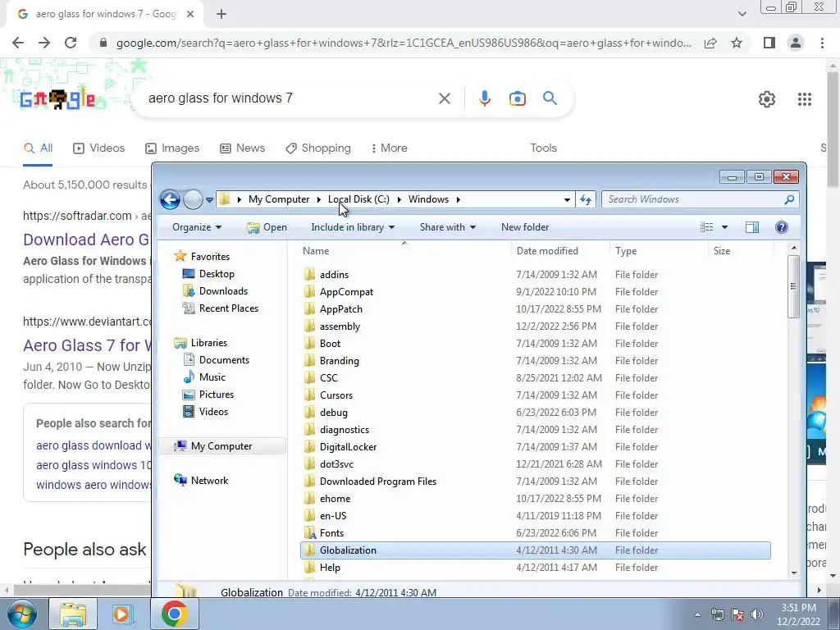840x630 pixels.
Task: Sort by the Type column header
Action: (x=659, y=251)
